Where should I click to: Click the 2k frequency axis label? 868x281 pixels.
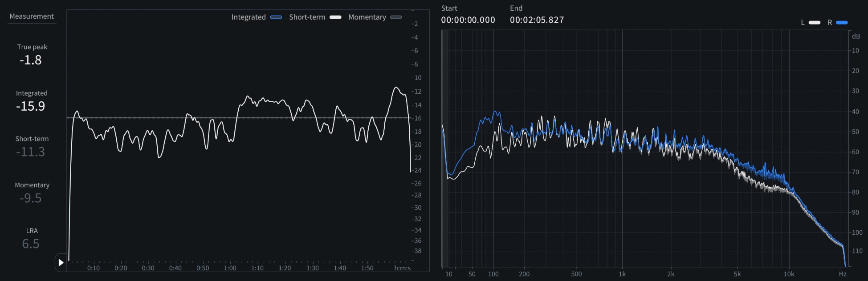pyautogui.click(x=670, y=274)
